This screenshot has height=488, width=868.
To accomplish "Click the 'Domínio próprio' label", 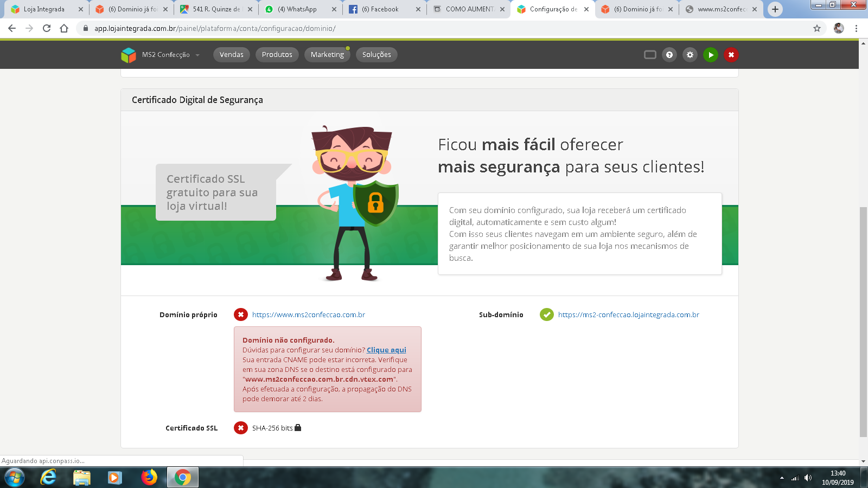I will pyautogui.click(x=188, y=314).
